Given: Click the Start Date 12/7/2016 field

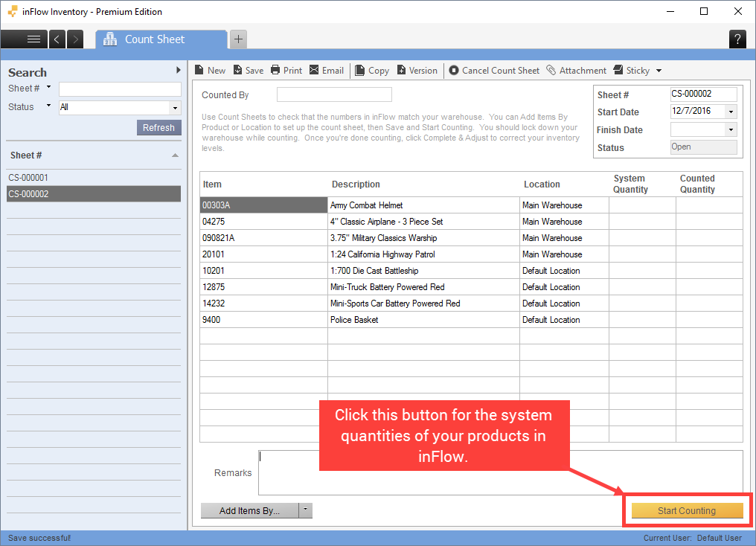Looking at the screenshot, I should pos(698,112).
